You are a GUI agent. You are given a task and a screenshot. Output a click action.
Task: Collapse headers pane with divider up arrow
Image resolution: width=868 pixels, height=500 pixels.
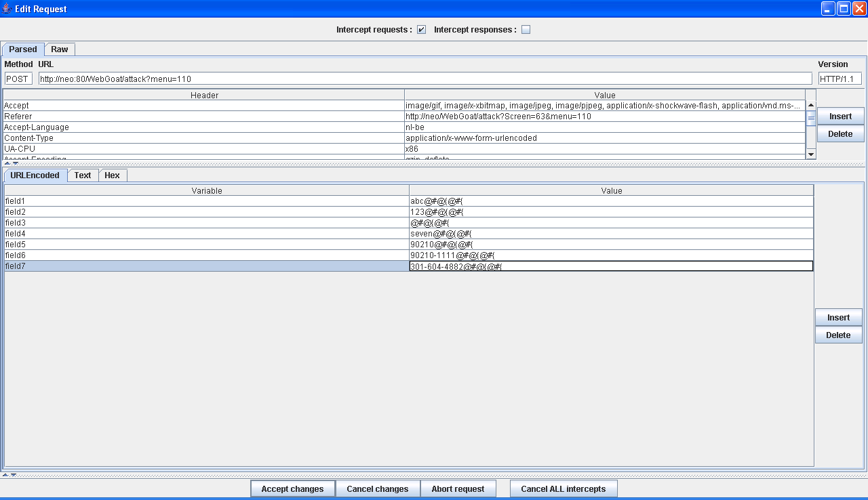pos(7,163)
